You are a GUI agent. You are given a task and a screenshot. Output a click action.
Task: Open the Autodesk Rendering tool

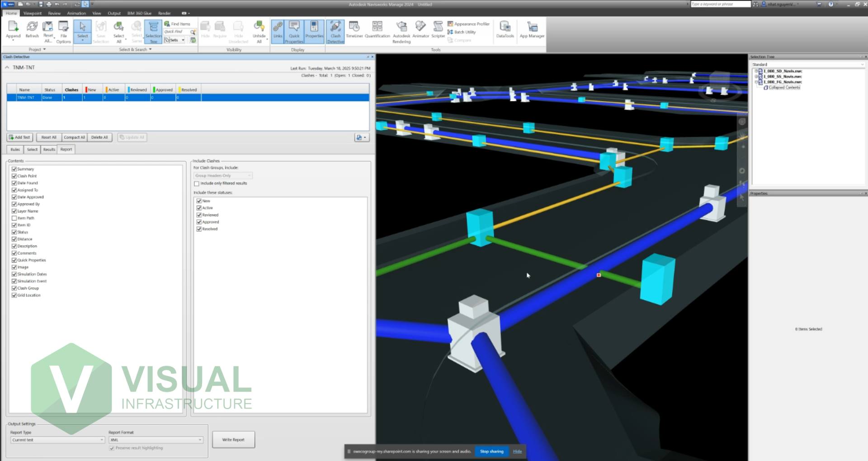point(401,32)
